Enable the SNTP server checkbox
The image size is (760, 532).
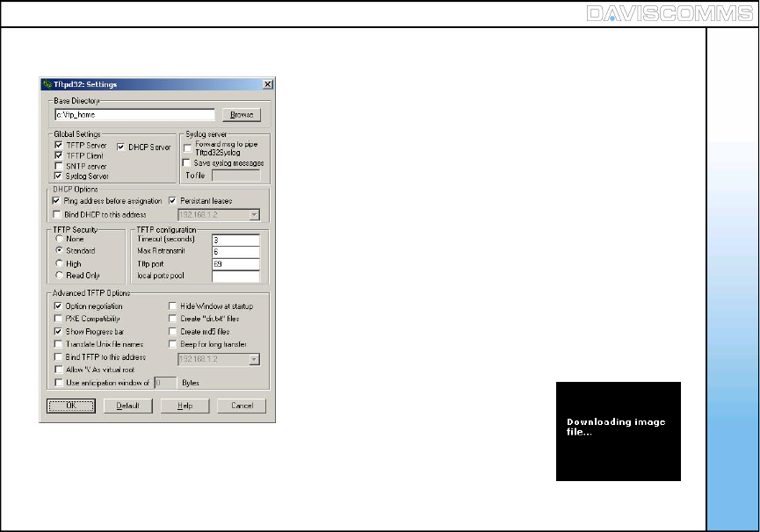tap(59, 166)
